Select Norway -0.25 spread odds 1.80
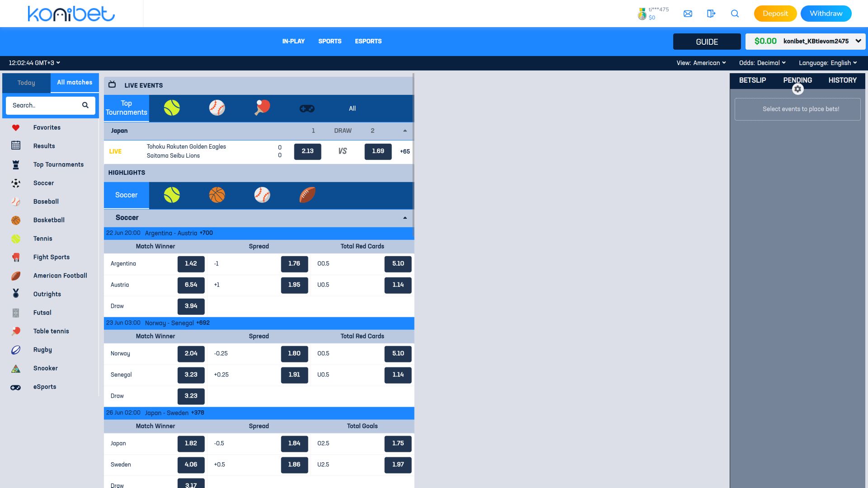The width and height of the screenshot is (868, 488). (294, 354)
